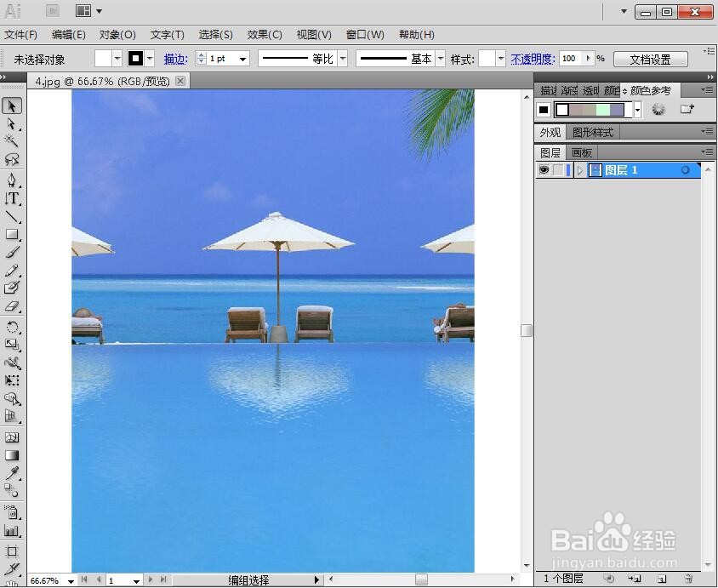Click 描边 stroke link
718x588 pixels.
click(x=176, y=59)
